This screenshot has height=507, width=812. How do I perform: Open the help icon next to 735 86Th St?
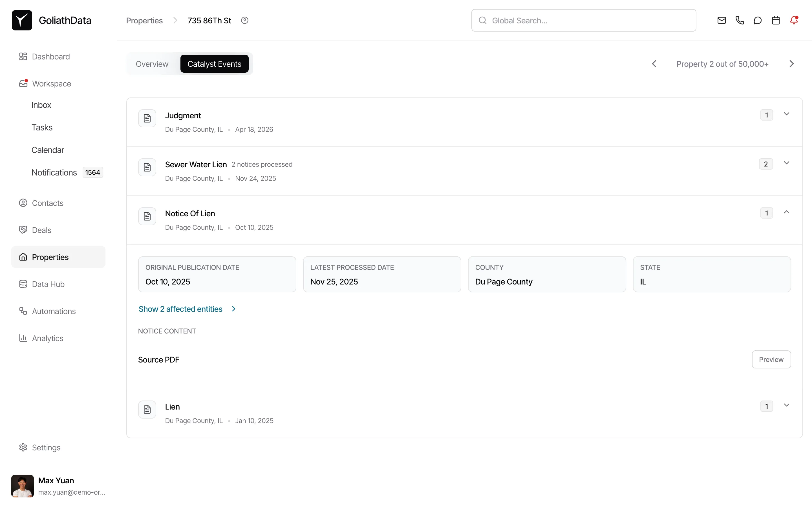click(245, 20)
